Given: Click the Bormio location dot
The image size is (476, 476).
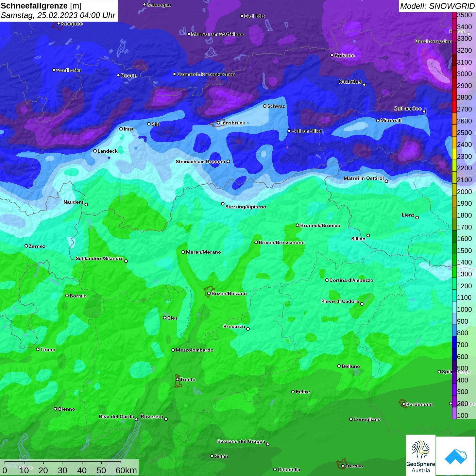Looking at the screenshot, I should 67,295.
